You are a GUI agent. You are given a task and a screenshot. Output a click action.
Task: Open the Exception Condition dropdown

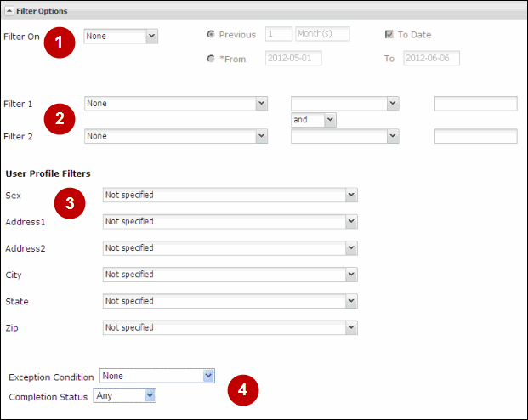tap(157, 376)
